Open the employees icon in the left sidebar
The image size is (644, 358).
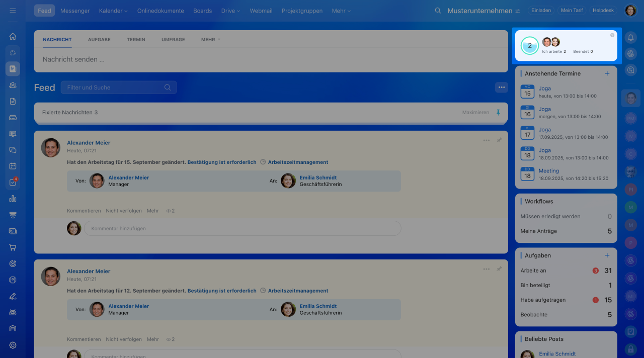pyautogui.click(x=13, y=85)
